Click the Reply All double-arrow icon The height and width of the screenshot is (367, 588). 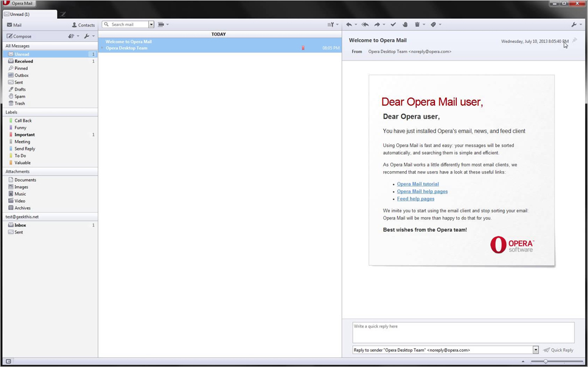365,24
